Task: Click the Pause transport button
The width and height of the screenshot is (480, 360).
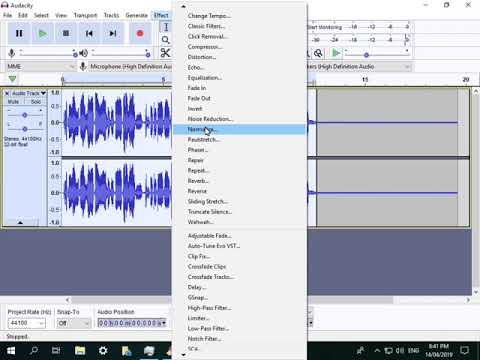Action: tap(19, 33)
